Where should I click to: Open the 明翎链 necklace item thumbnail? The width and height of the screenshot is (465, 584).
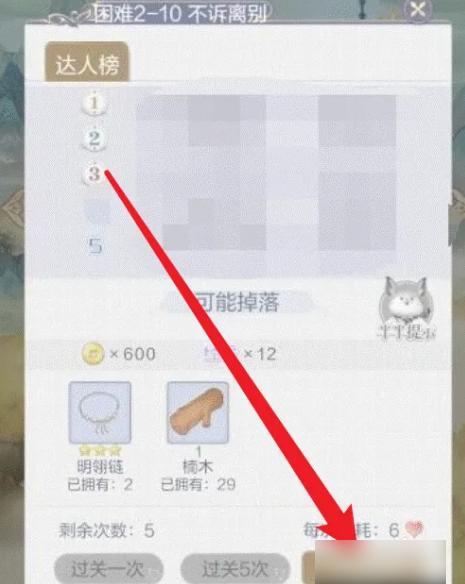click(x=100, y=412)
